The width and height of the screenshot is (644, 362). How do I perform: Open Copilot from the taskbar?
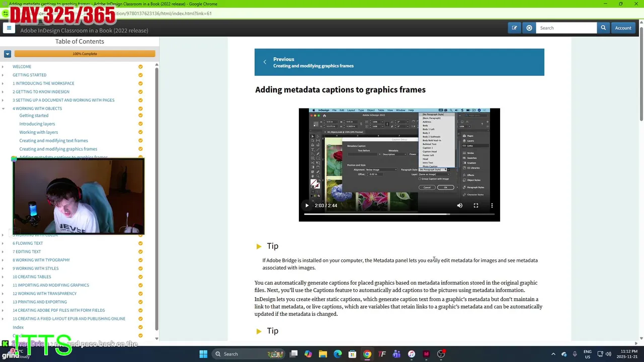pos(308,354)
